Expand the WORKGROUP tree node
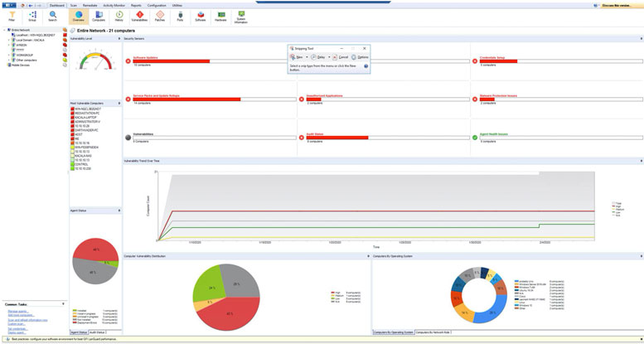Image resolution: width=644 pixels, height=344 pixels. pos(9,55)
